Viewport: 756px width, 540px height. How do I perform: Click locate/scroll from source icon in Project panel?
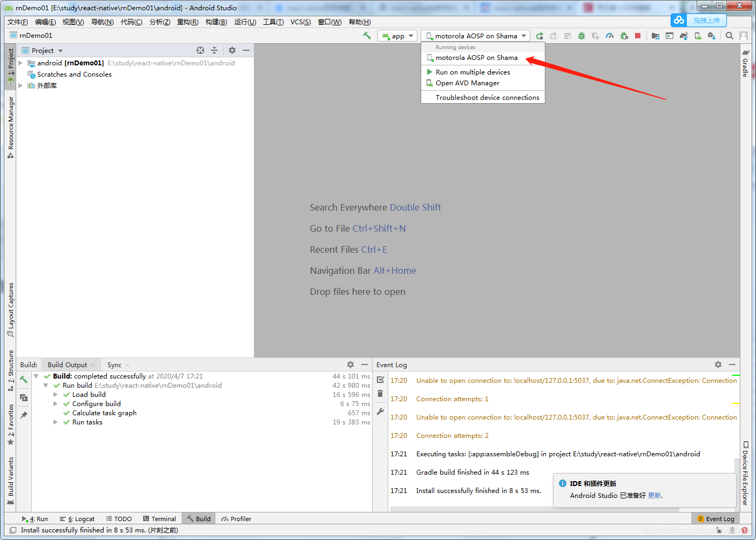pos(200,50)
